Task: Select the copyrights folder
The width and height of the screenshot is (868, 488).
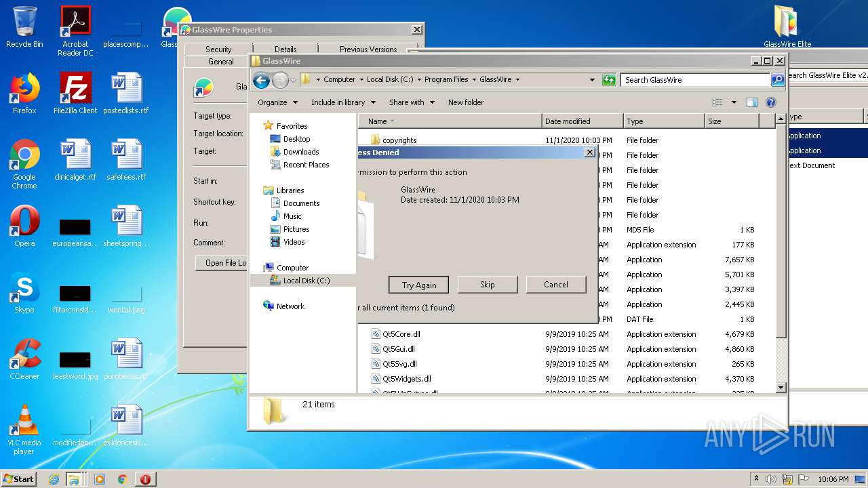Action: point(399,140)
